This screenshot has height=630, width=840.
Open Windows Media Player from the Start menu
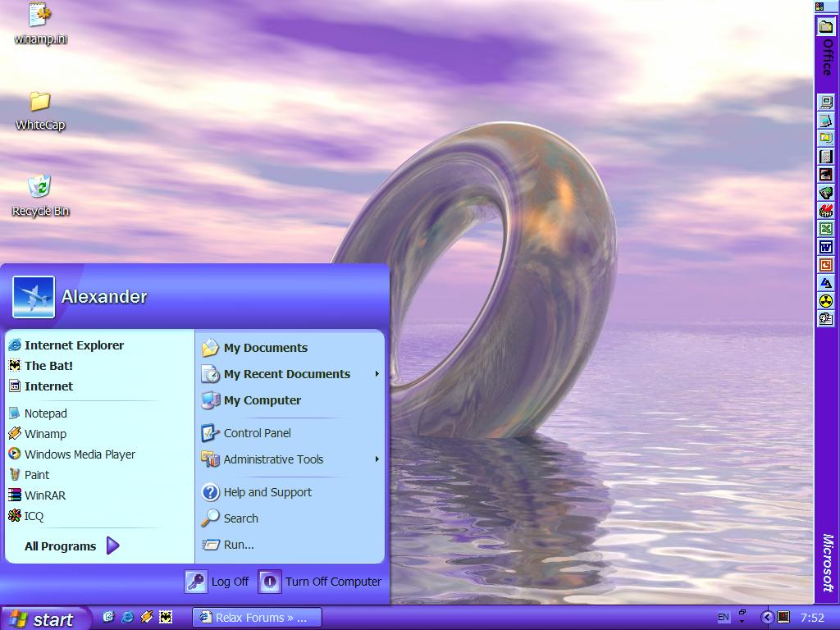click(x=72, y=454)
